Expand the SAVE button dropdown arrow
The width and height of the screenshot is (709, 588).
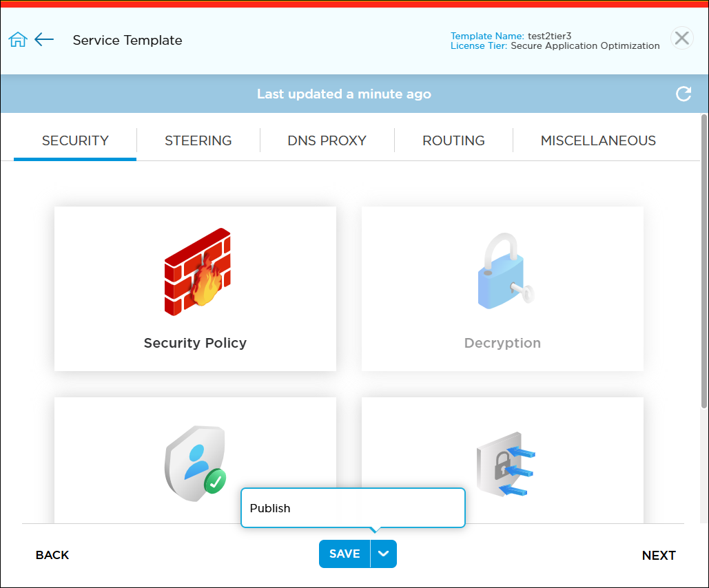pos(384,554)
